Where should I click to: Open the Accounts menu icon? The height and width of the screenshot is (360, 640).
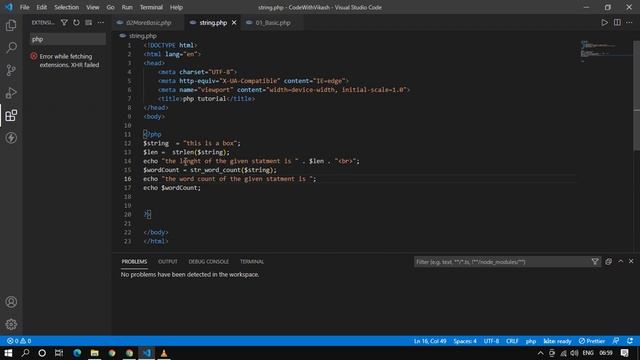11,302
